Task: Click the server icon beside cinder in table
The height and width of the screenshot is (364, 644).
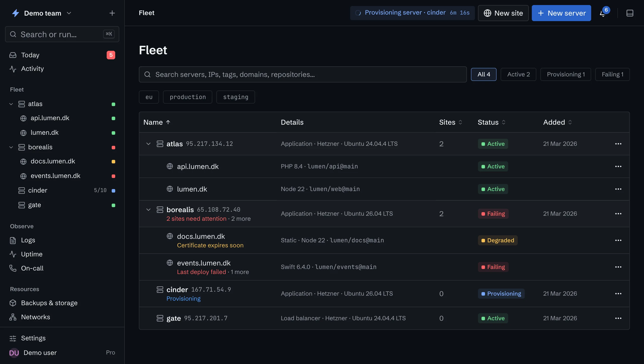Action: click(160, 290)
